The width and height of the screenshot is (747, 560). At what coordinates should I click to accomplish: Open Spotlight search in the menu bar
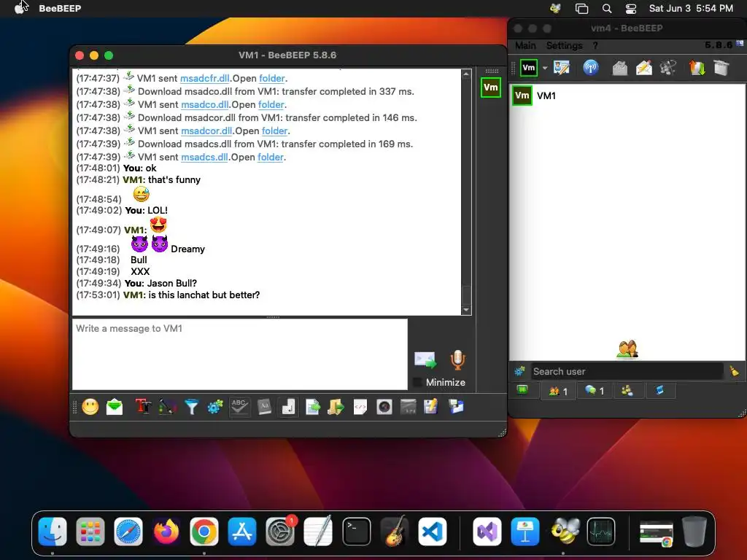[x=606, y=8]
